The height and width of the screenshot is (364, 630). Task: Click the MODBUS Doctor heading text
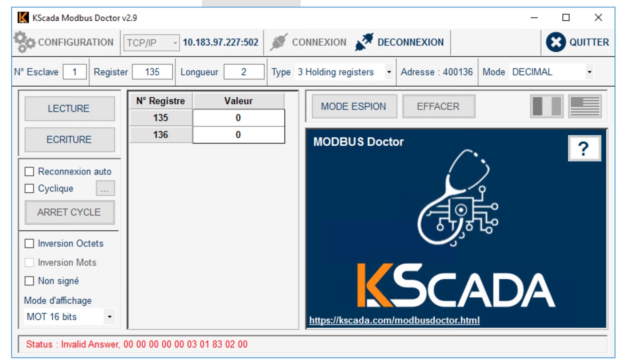359,142
